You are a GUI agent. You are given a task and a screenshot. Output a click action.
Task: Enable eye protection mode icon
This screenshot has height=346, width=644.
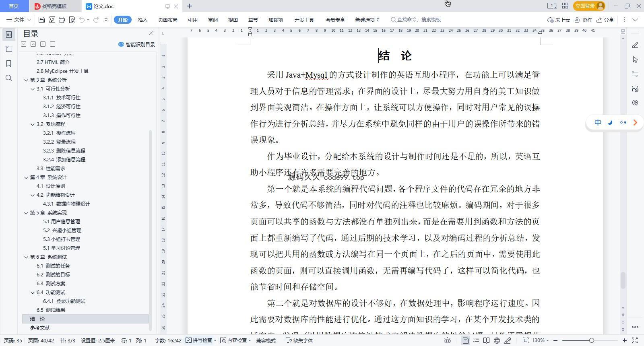tap(447, 340)
